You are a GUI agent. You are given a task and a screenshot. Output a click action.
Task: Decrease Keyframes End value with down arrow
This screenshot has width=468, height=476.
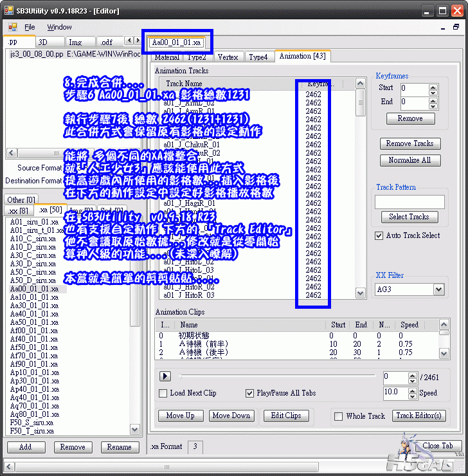[x=433, y=106]
